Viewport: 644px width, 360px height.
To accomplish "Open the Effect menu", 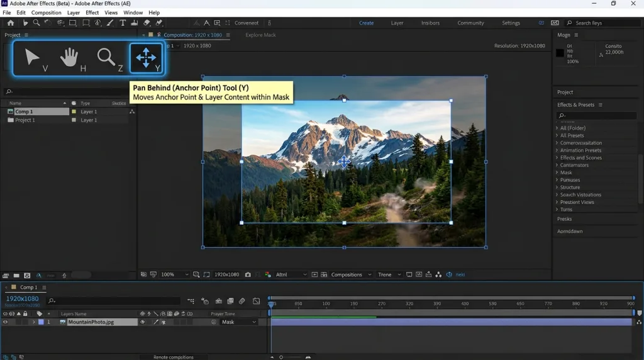I will click(92, 13).
